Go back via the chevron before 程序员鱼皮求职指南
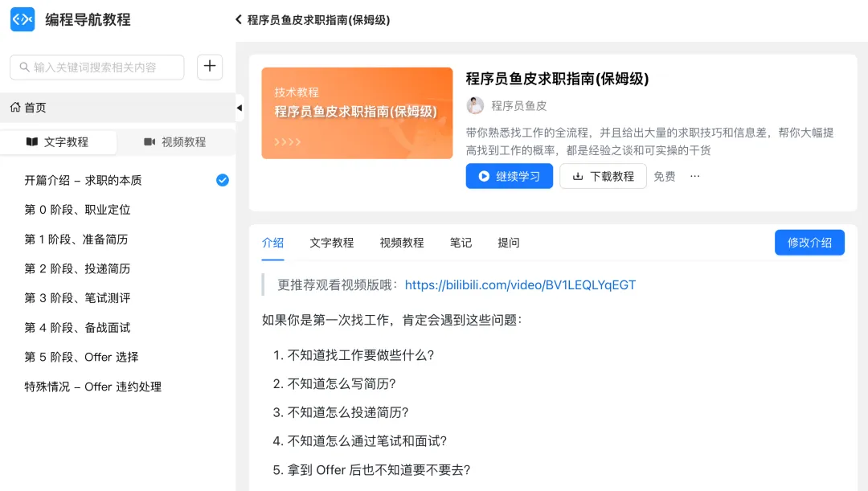Screen dimensions: 868x491 tap(239, 19)
